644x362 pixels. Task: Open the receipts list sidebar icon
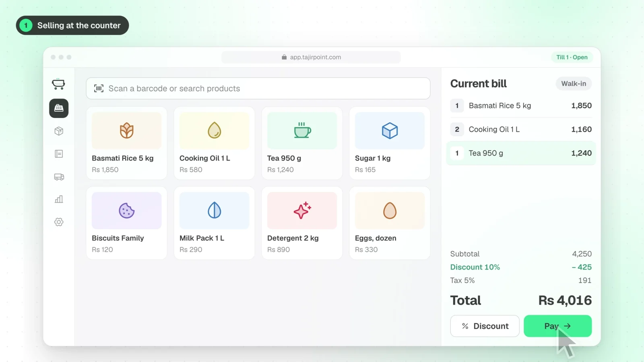pos(59,154)
